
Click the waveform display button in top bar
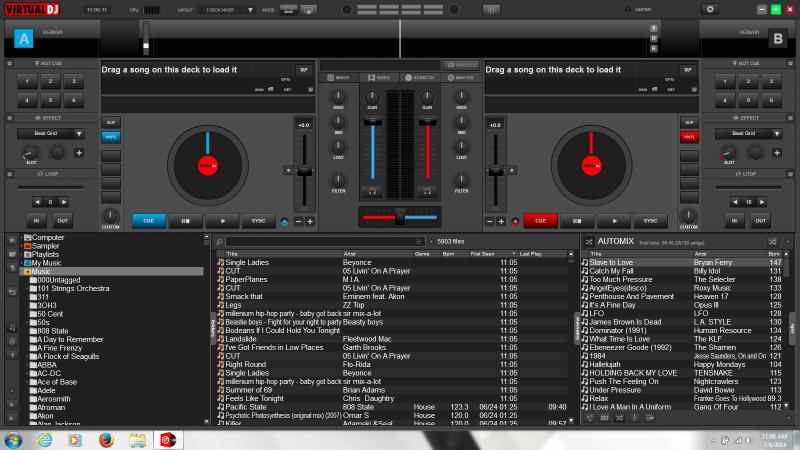[491, 10]
